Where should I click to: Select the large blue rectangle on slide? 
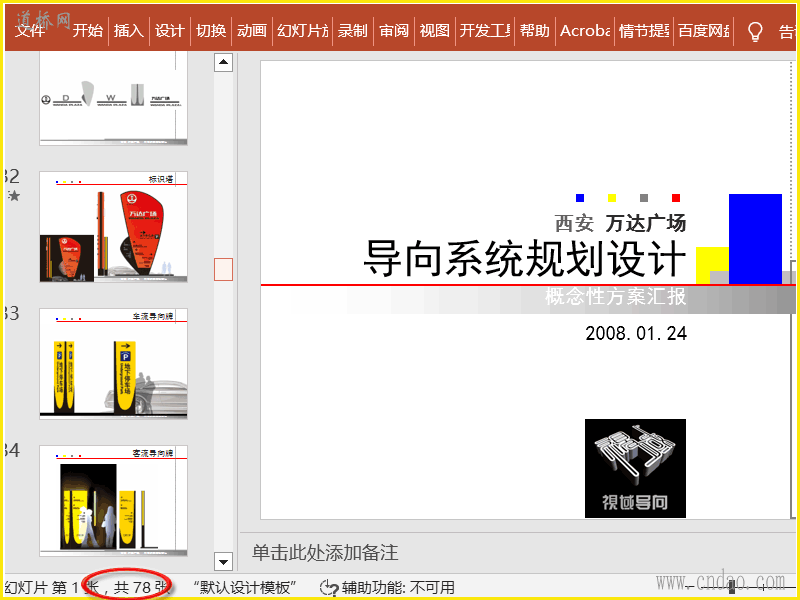pyautogui.click(x=755, y=239)
